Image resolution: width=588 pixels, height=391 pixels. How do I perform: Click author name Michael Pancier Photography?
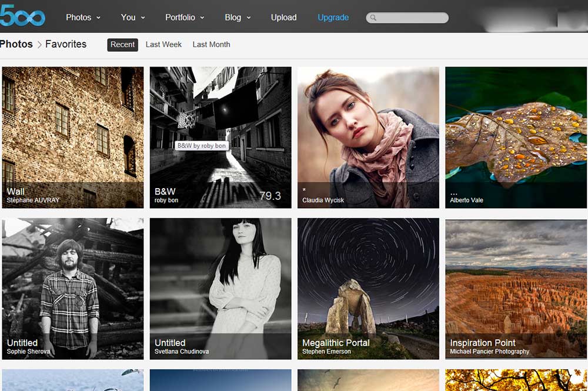pyautogui.click(x=489, y=352)
